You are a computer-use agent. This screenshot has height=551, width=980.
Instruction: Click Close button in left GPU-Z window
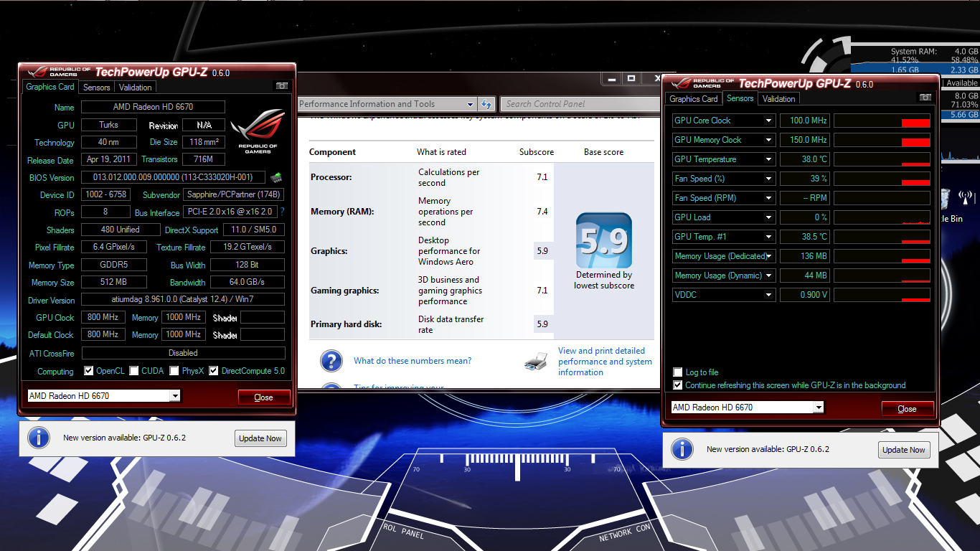point(264,397)
